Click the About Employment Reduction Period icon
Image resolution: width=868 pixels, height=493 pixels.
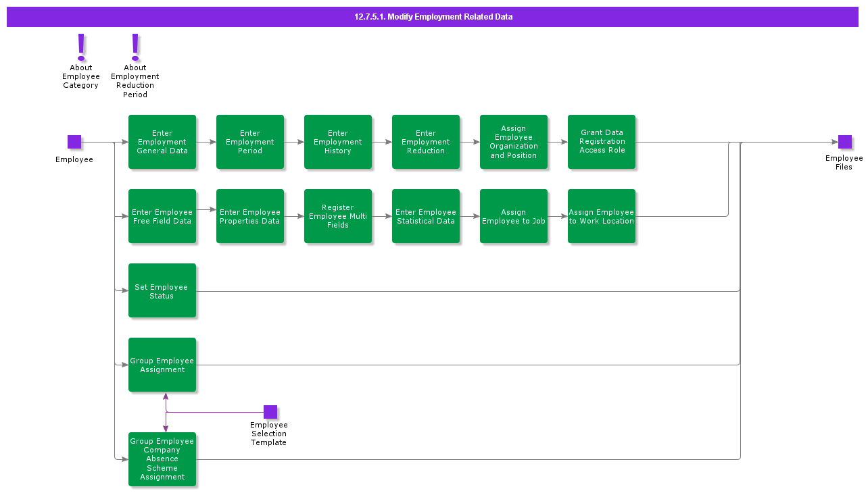pos(135,47)
